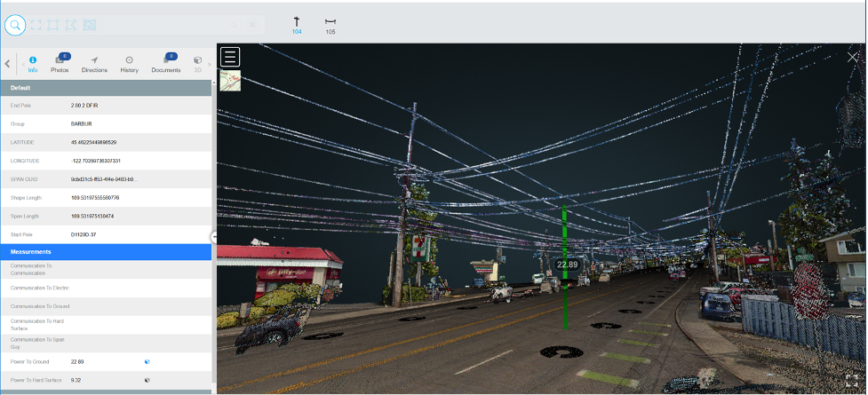
Task: Open the 3D tab
Action: pos(198,63)
